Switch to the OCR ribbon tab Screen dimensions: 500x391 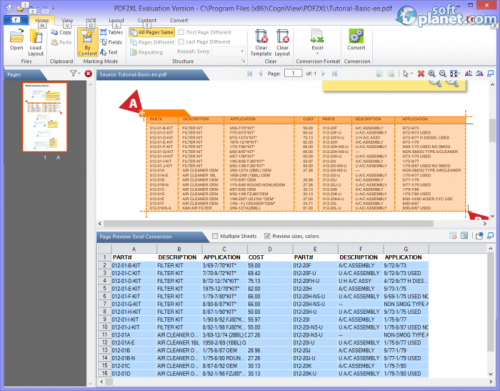click(91, 20)
